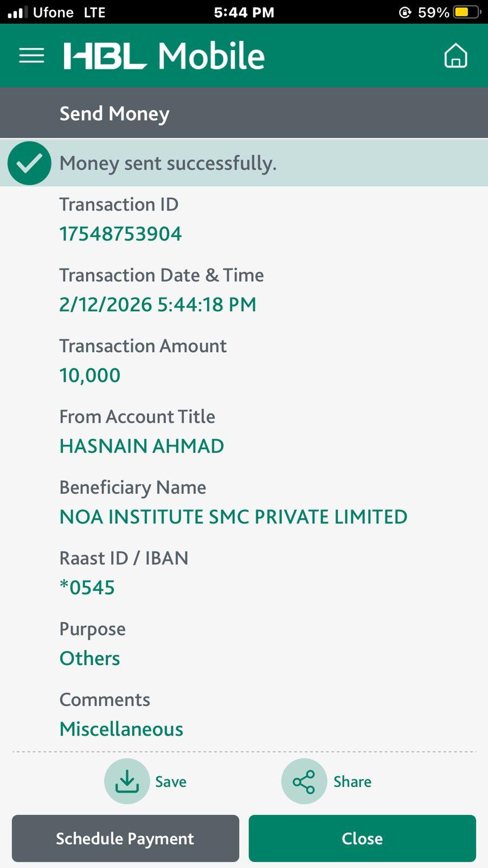The width and height of the screenshot is (488, 868).
Task: Tap transaction ID 17548753904
Action: tap(120, 234)
